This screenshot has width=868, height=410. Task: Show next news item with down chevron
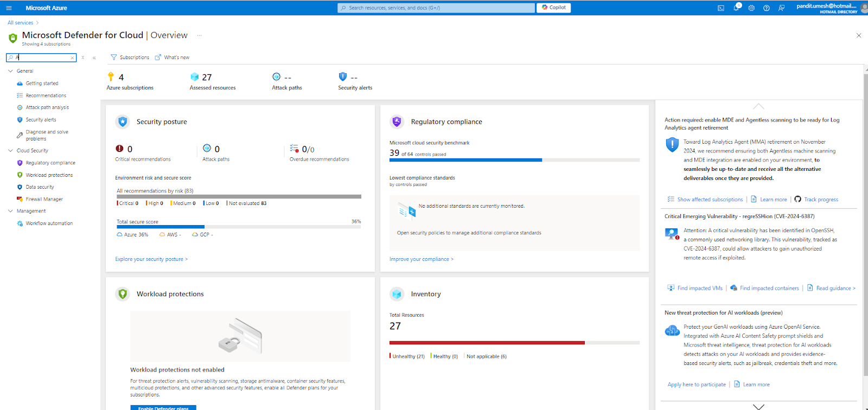click(758, 406)
